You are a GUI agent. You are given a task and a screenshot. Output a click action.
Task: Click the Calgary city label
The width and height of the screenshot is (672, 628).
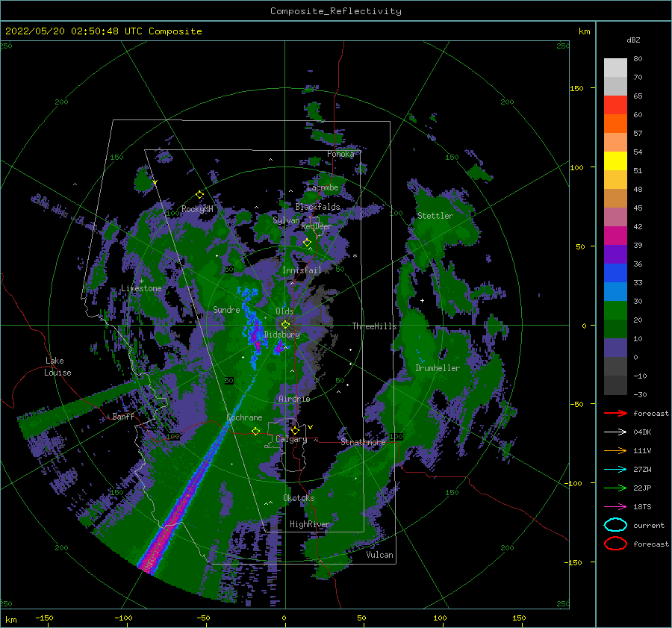tap(291, 439)
